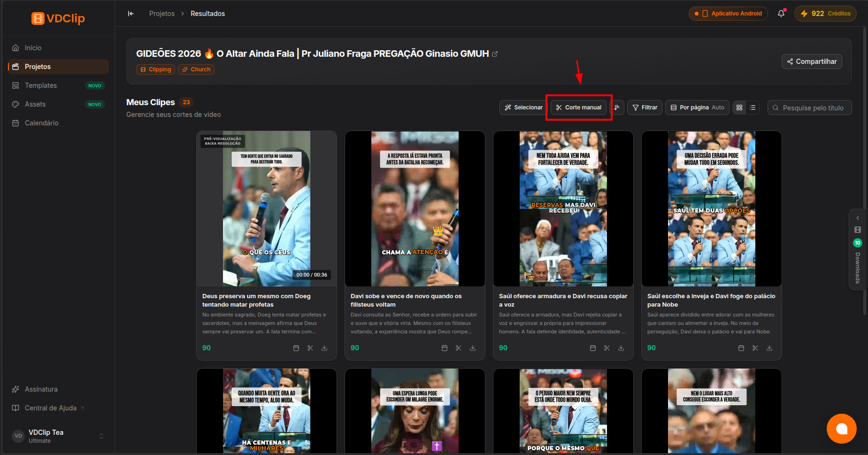
Task: Open Calendário in the sidebar
Action: (x=58, y=123)
